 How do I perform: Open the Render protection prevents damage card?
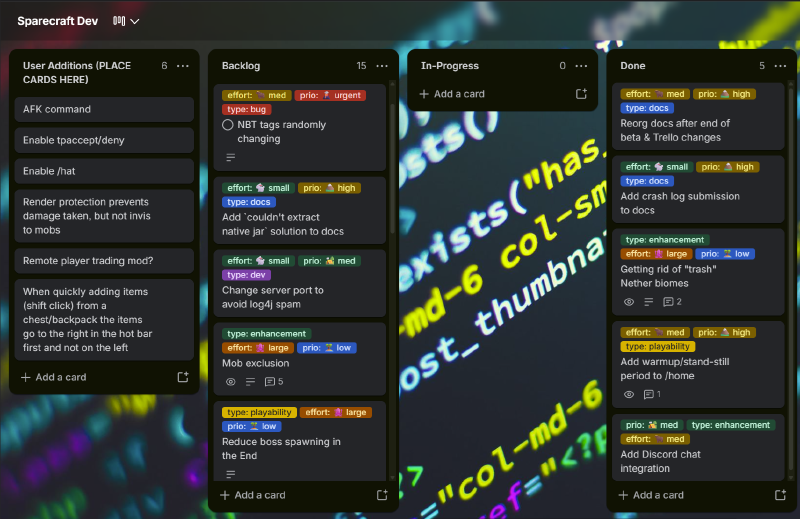[x=104, y=216]
